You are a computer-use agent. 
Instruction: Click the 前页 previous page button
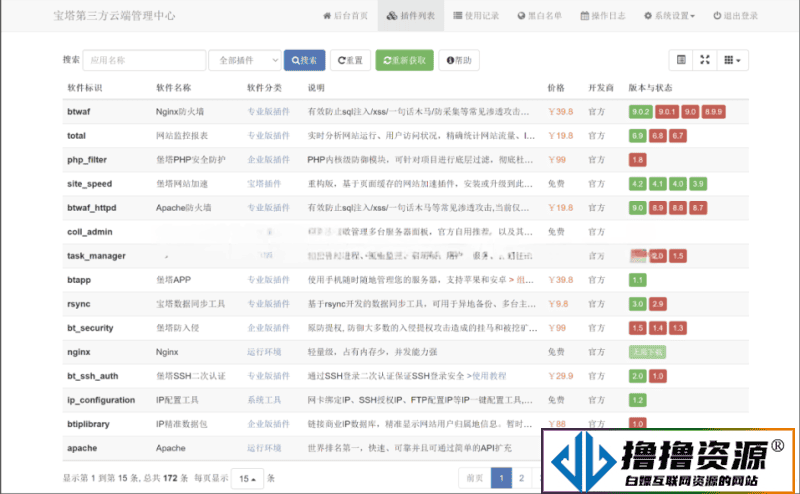click(474, 478)
